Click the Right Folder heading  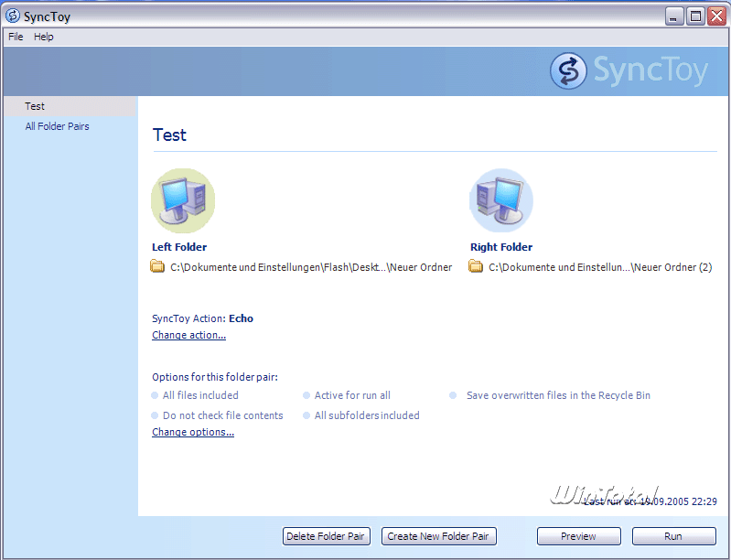501,247
